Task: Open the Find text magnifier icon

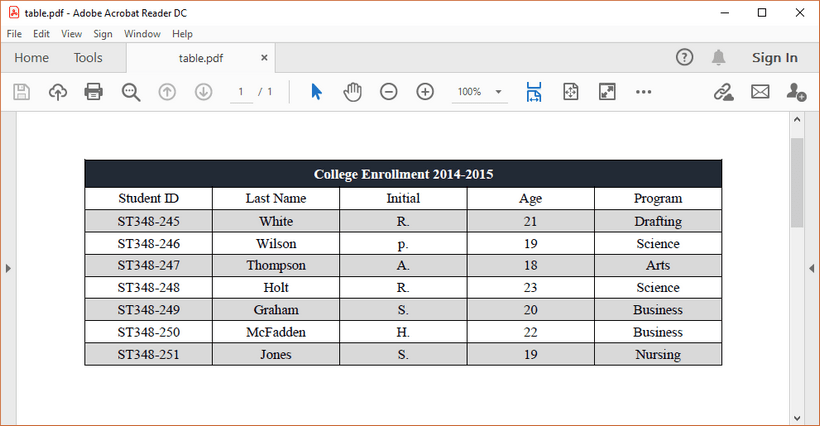Action: (131, 92)
